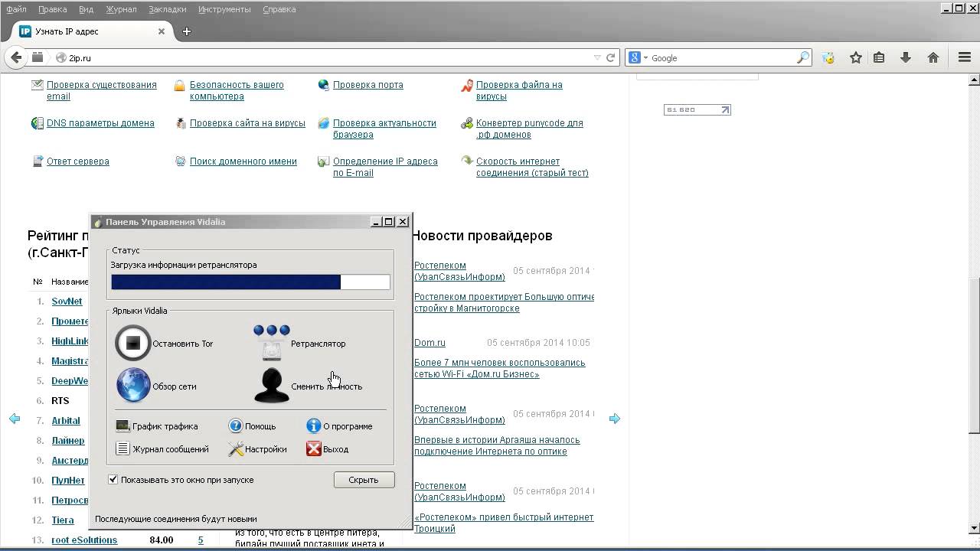Screen dimensions: 980x551
Task: Open Проверка сайта на вирусы link
Action: click(247, 123)
